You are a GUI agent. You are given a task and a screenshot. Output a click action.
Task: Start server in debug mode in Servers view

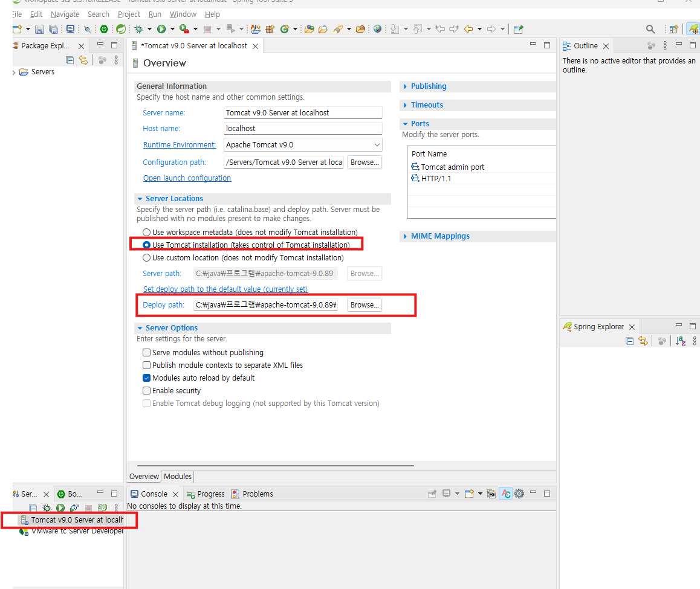pos(47,508)
